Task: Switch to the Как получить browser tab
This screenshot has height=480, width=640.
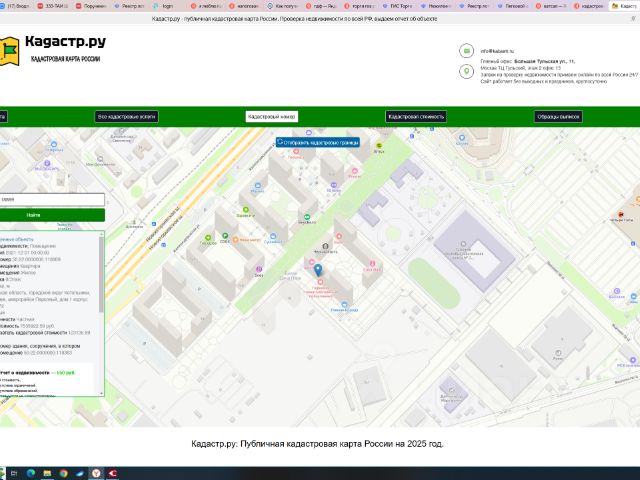Action: tap(282, 6)
